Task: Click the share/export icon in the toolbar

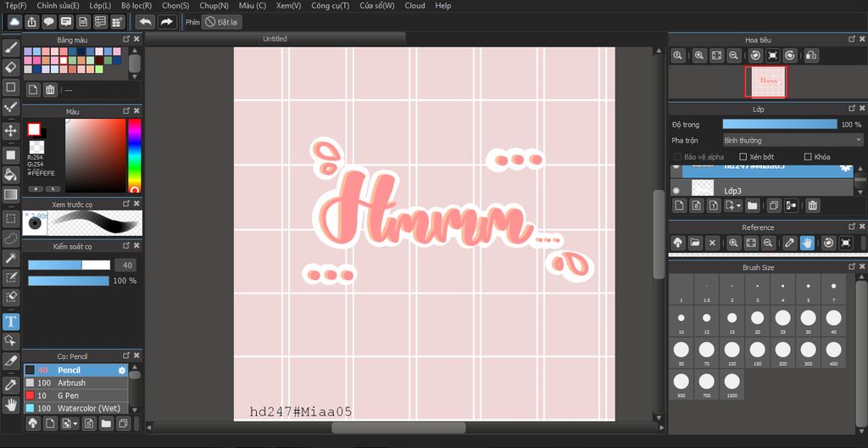Action: (x=31, y=21)
